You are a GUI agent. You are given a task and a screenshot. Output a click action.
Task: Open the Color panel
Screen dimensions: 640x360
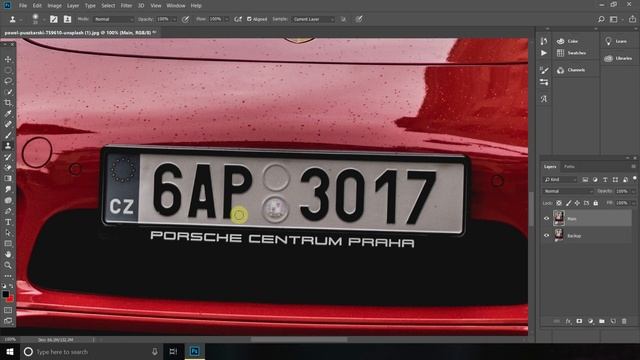point(568,41)
